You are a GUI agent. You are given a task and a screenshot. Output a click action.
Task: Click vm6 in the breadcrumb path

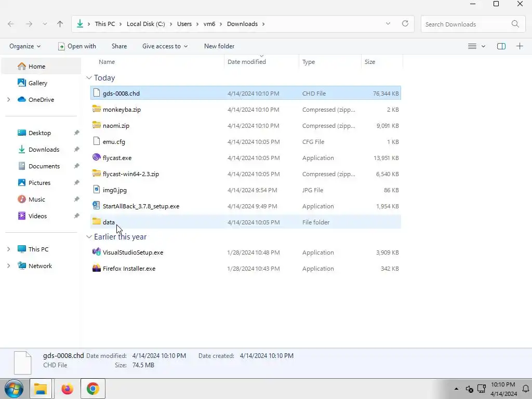[x=209, y=24]
